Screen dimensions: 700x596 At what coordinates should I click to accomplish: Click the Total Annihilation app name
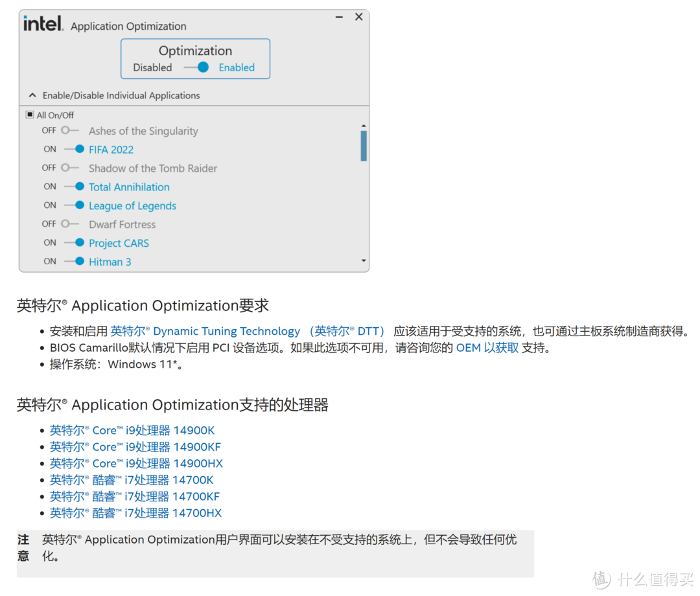click(x=129, y=187)
